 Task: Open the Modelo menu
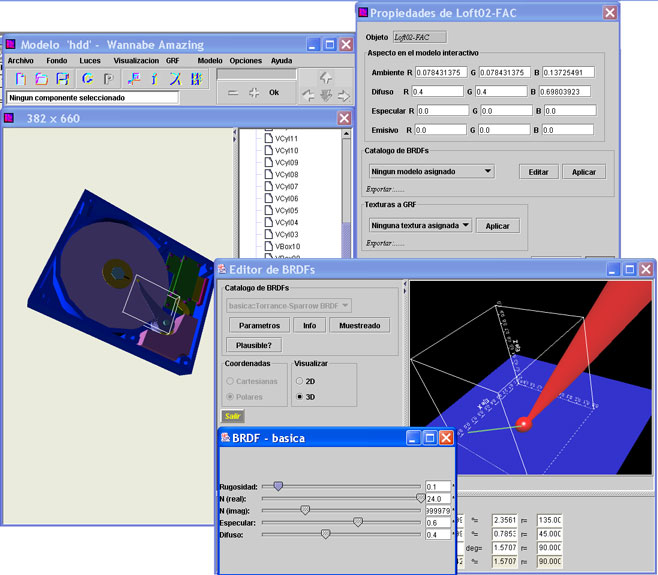210,60
